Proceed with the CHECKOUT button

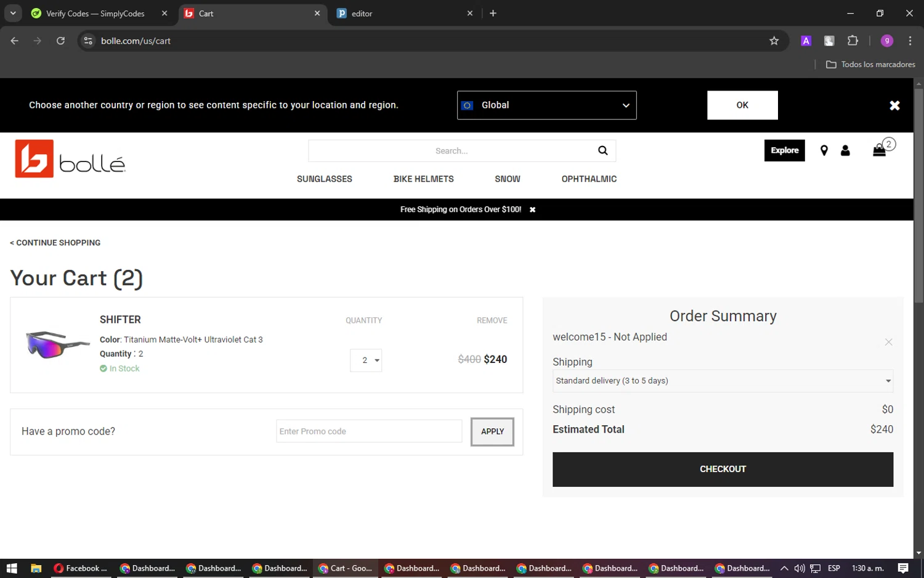click(x=723, y=469)
